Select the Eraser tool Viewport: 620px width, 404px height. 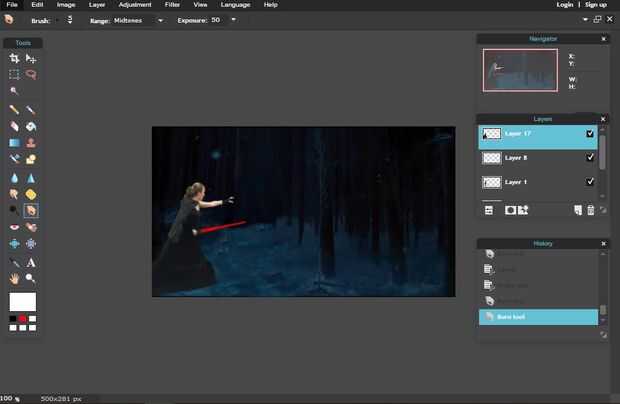(x=14, y=126)
